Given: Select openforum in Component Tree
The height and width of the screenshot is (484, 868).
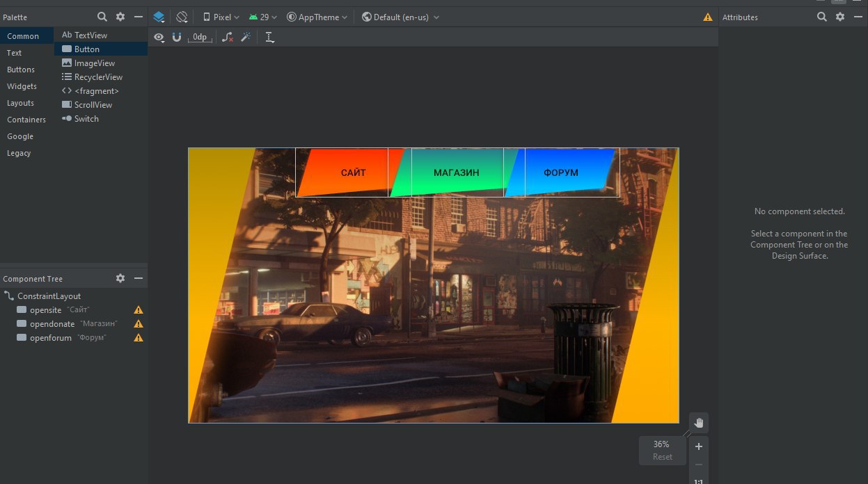Looking at the screenshot, I should pos(74,337).
